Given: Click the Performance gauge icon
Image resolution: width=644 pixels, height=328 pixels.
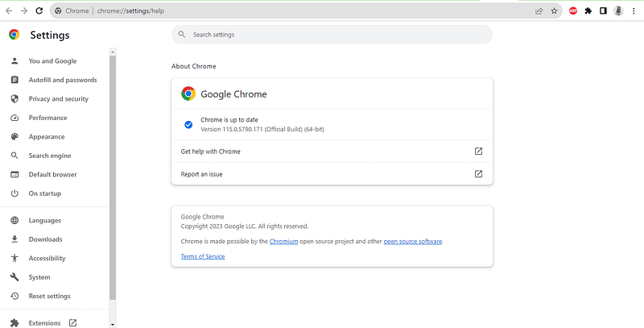Looking at the screenshot, I should coord(14,118).
